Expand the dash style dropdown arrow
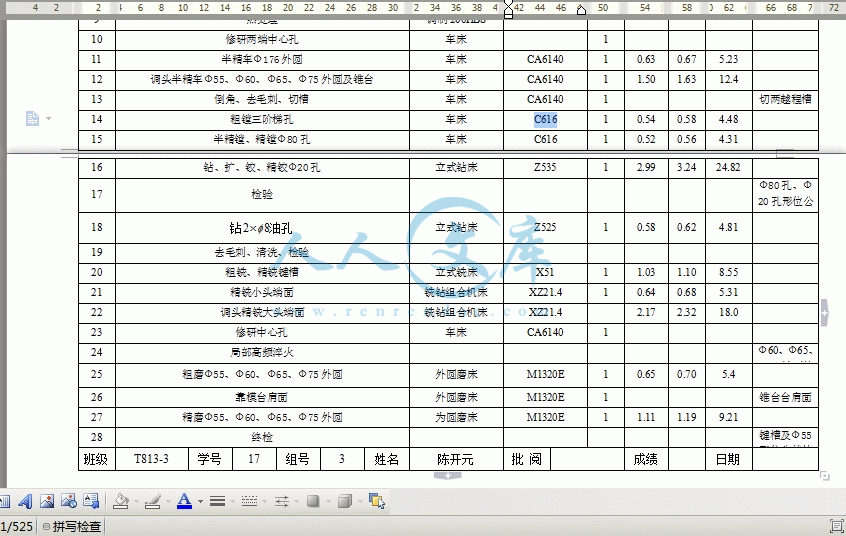846x536 pixels. tap(264, 502)
